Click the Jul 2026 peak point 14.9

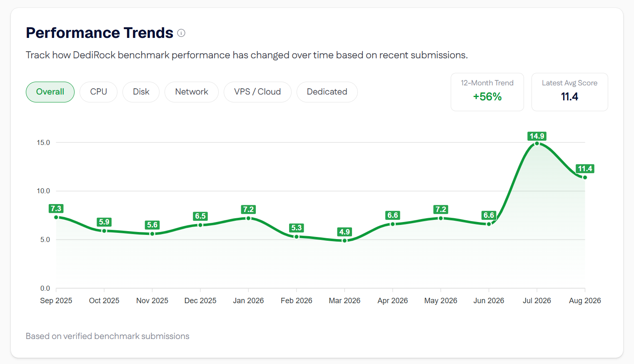[537, 144]
